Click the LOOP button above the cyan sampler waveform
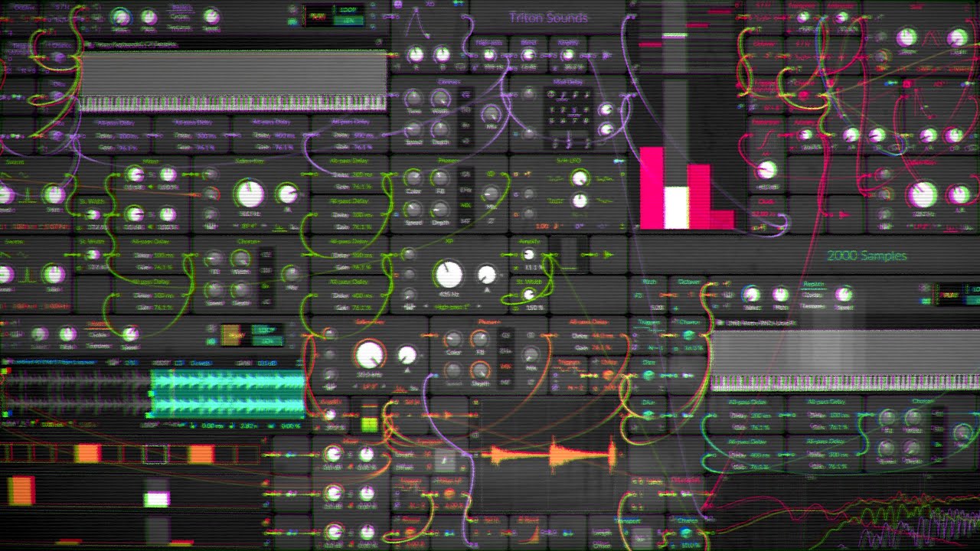Viewport: 980px width, 551px height. (x=267, y=330)
